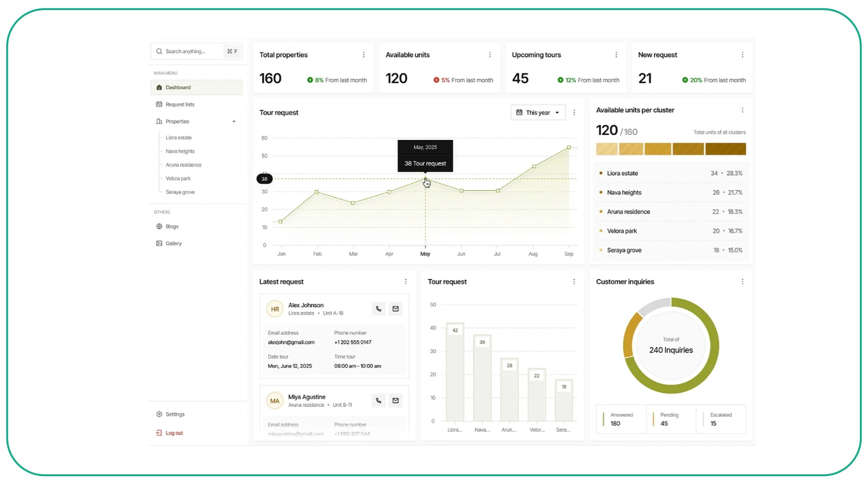Open the Customer inquiries options menu
The width and height of the screenshot is (868, 484).
click(742, 281)
